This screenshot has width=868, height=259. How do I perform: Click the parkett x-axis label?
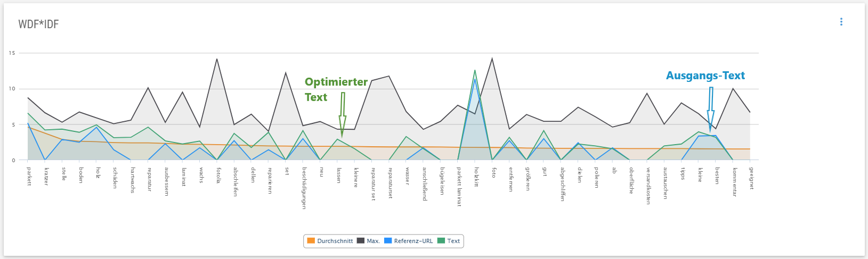tap(29, 176)
